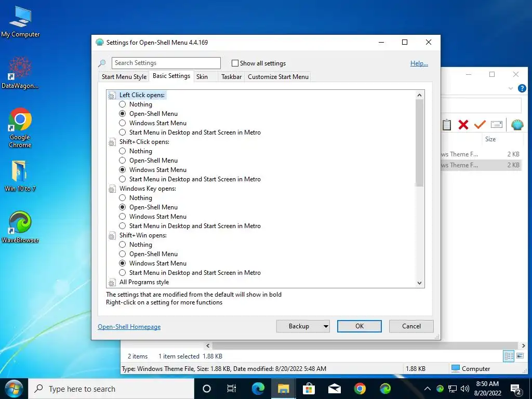The width and height of the screenshot is (532, 399).
Task: Click the volume speaker tray icon
Action: tap(465, 389)
